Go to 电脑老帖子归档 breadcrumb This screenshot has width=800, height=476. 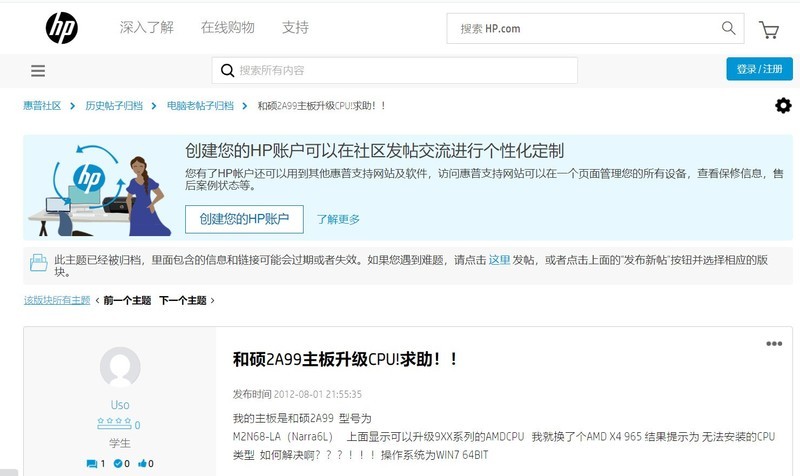pos(200,106)
